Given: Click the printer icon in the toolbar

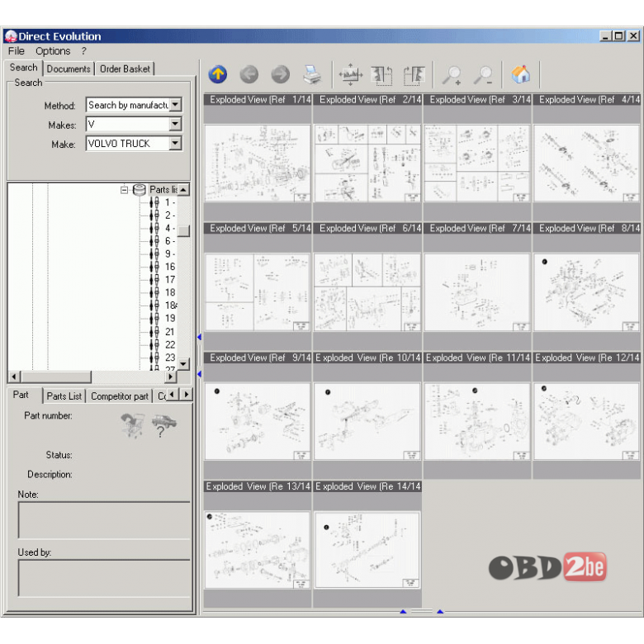Looking at the screenshot, I should (312, 75).
